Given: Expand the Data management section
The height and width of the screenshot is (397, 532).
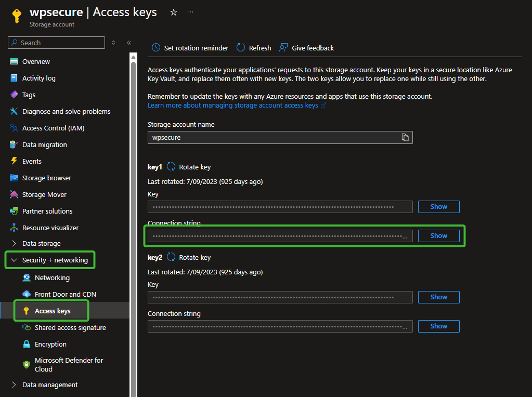Looking at the screenshot, I should point(50,385).
